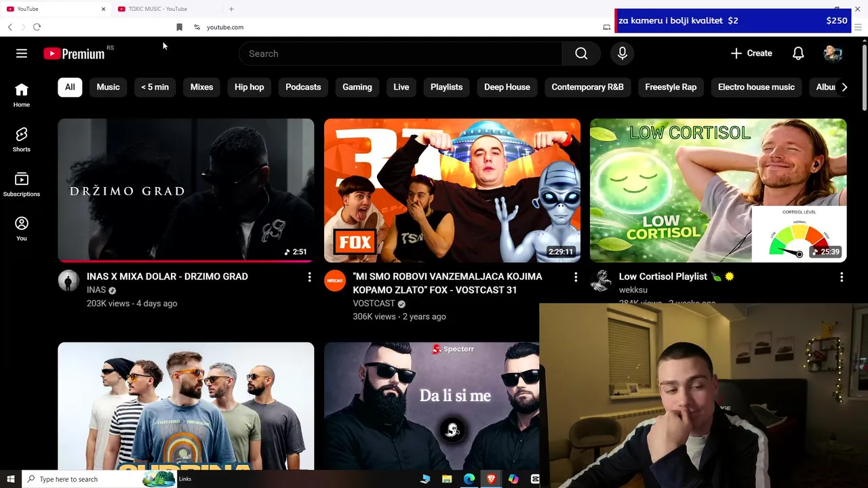Open wekksu channel avatar

point(601,281)
